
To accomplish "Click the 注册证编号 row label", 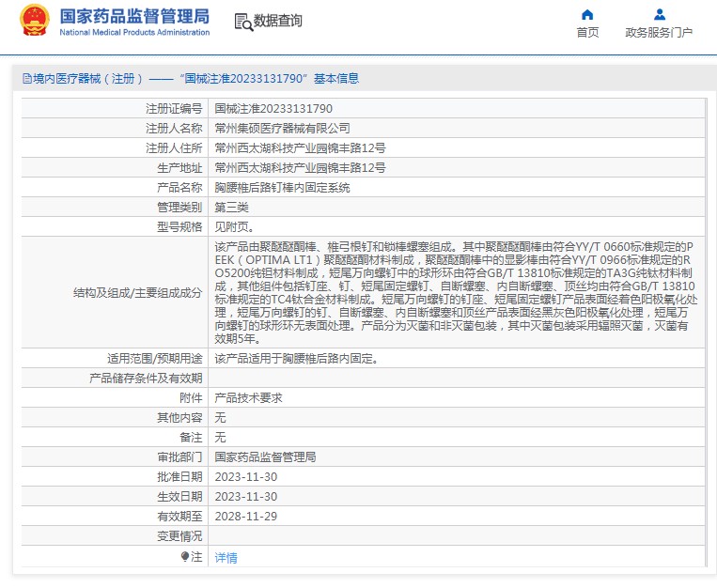I will pyautogui.click(x=174, y=109).
